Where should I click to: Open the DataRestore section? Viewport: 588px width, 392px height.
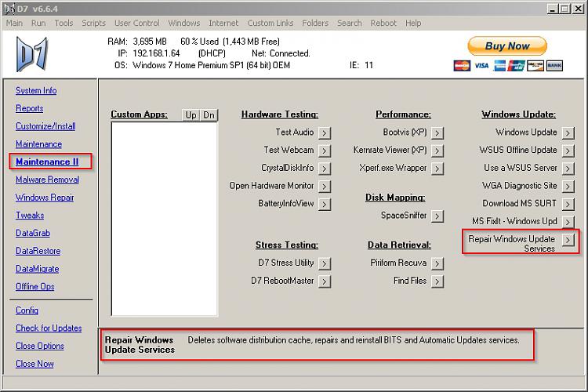pyautogui.click(x=38, y=251)
